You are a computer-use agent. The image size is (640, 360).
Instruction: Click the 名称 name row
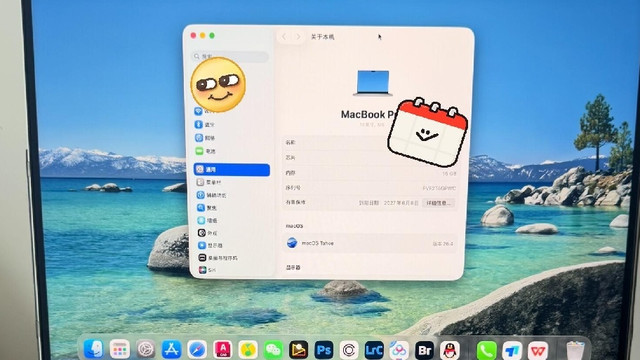click(370, 142)
